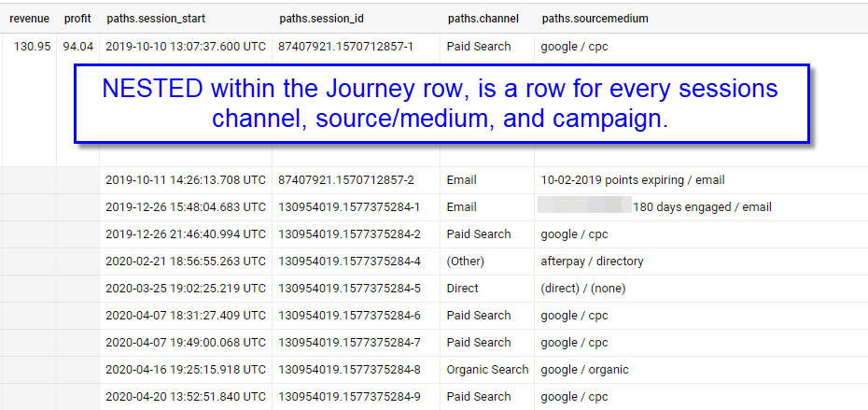Viewport: 868px width, 410px height.
Task: Click the paths.channel column header
Action: [x=483, y=19]
